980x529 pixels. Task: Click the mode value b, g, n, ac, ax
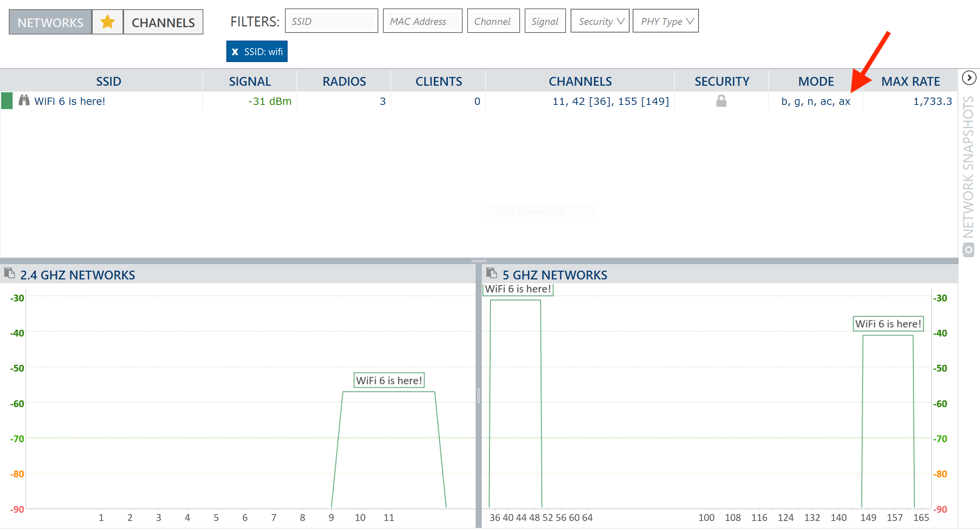click(816, 101)
